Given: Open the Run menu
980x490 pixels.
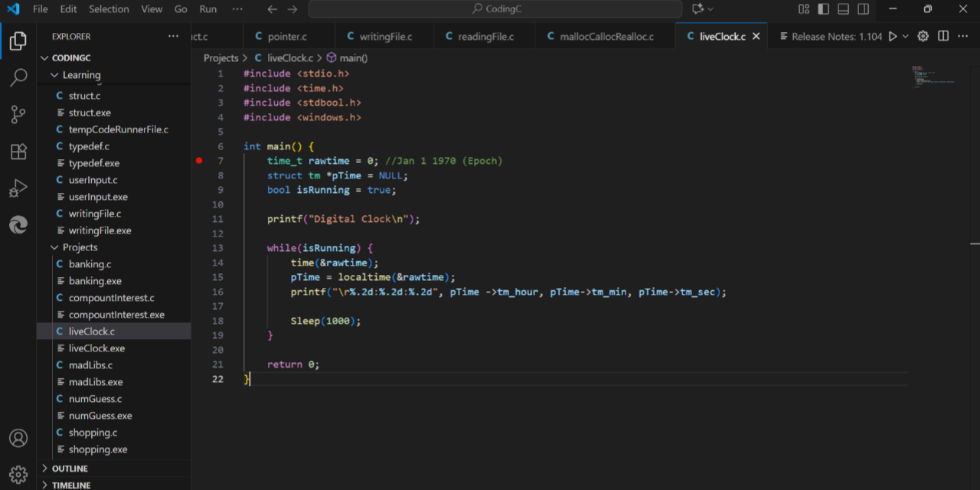Looking at the screenshot, I should tap(207, 9).
